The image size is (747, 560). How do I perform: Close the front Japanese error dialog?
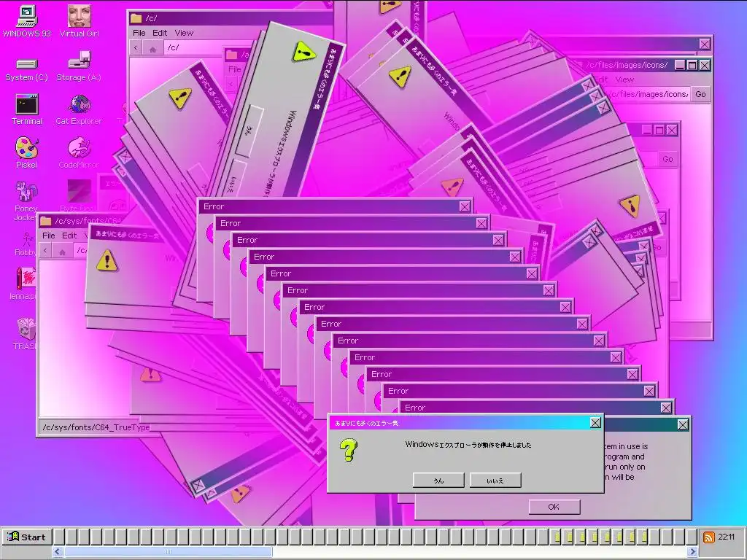click(x=595, y=422)
